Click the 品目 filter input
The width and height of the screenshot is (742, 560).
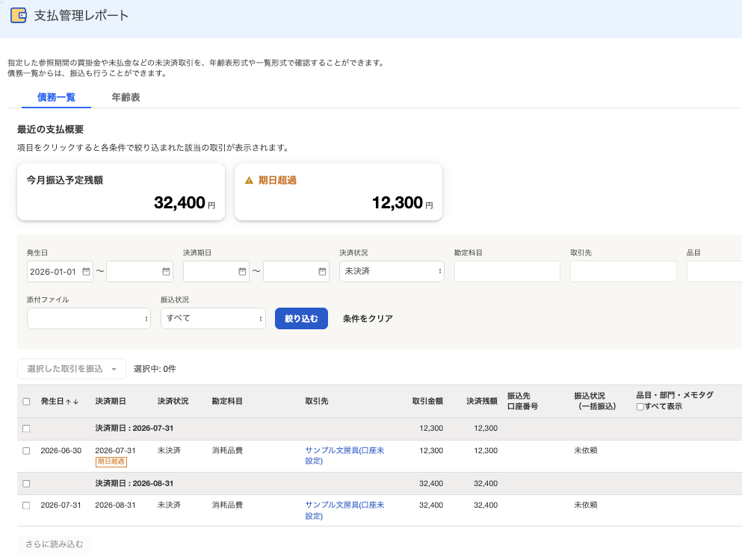pos(714,272)
